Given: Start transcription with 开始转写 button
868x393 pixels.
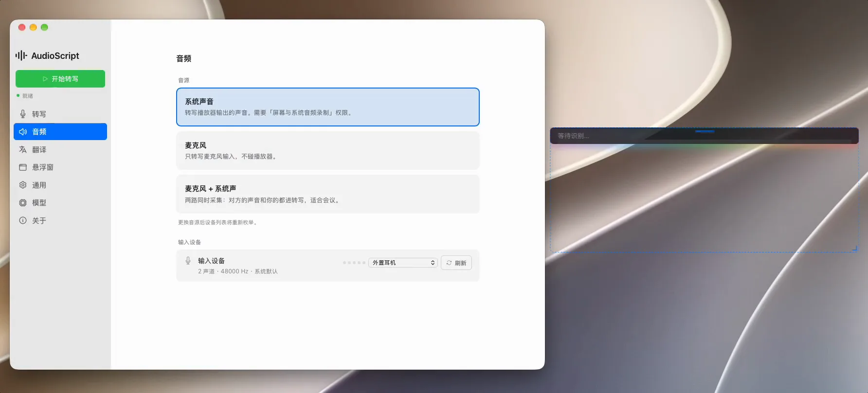Looking at the screenshot, I should [60, 79].
